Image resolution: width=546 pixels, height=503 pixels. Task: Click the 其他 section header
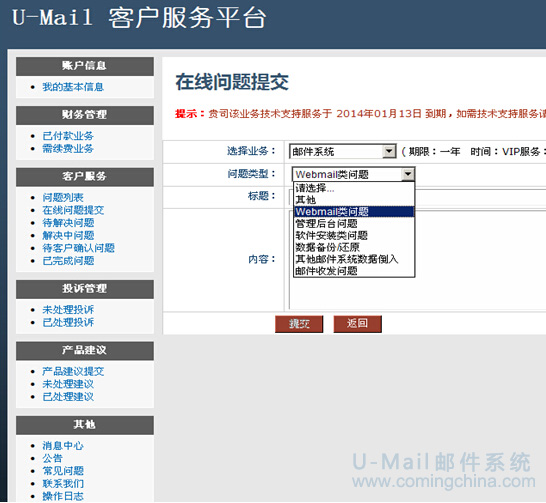(85, 425)
